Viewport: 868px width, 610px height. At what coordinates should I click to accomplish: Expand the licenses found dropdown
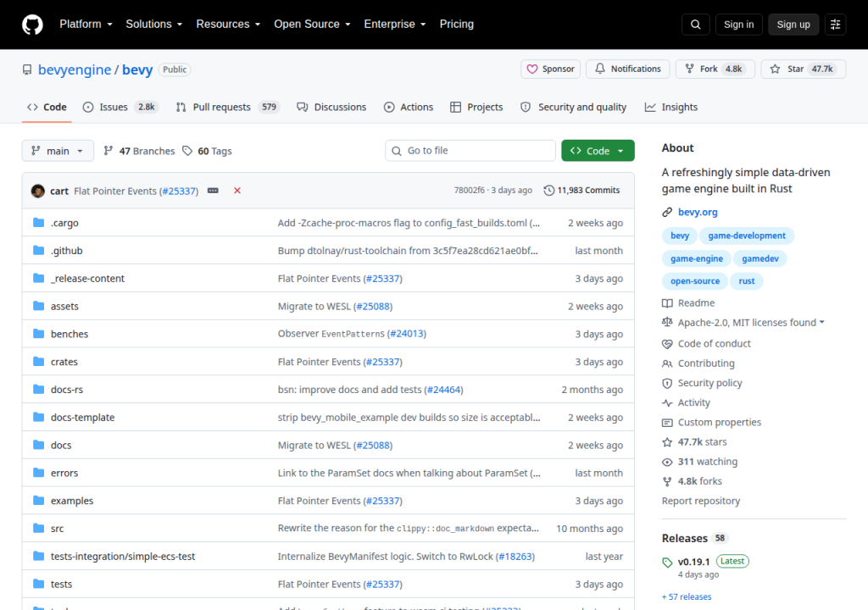(751, 322)
